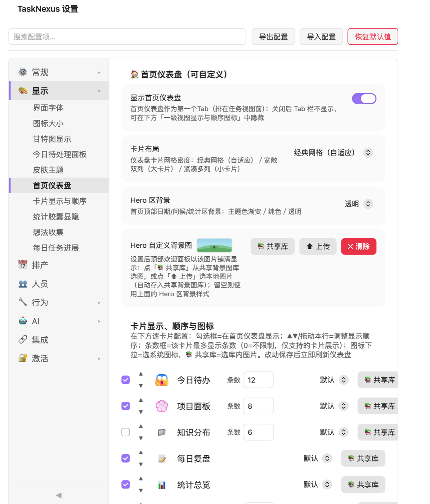Toggle the 显示首页仪表盘 switch
The height and width of the screenshot is (504, 430).
[364, 98]
